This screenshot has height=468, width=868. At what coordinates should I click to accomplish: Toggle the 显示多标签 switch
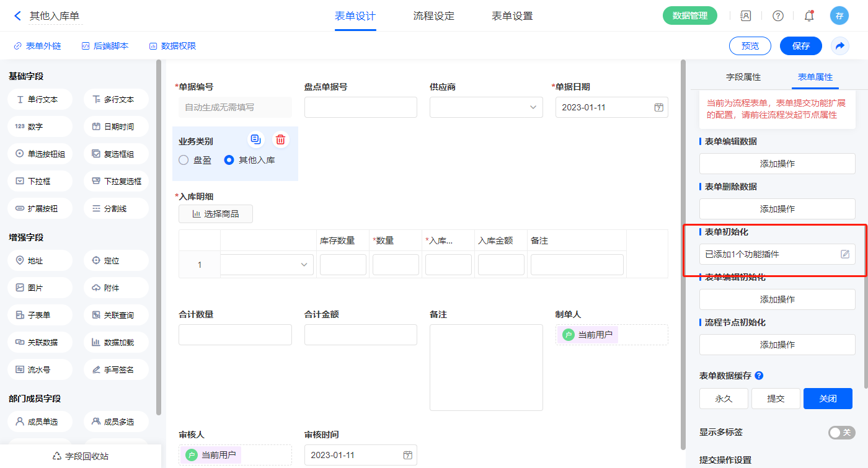coord(841,433)
